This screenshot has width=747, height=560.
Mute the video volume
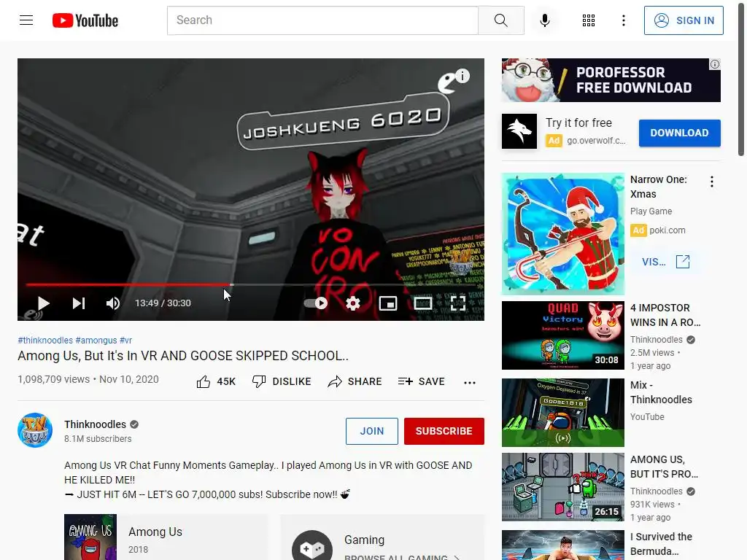click(112, 303)
